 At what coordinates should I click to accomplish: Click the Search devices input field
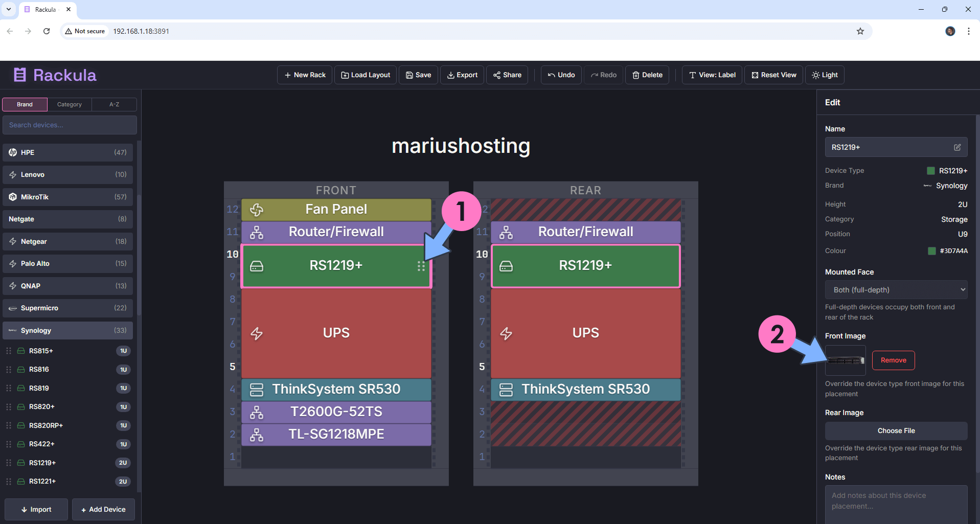pyautogui.click(x=70, y=125)
